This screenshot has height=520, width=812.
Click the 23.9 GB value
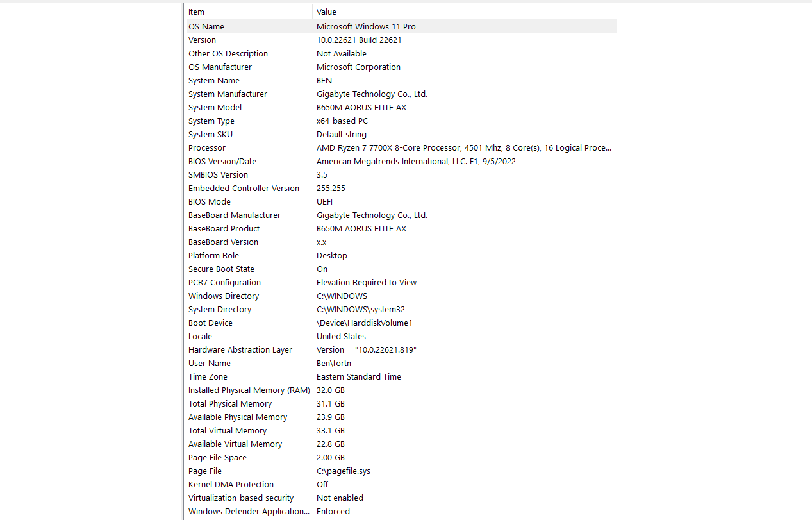tap(331, 417)
